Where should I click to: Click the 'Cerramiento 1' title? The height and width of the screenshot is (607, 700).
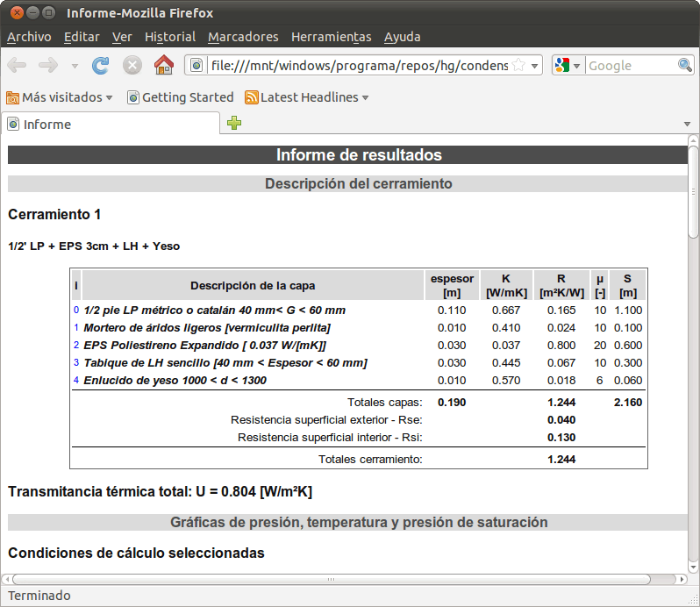[54, 214]
